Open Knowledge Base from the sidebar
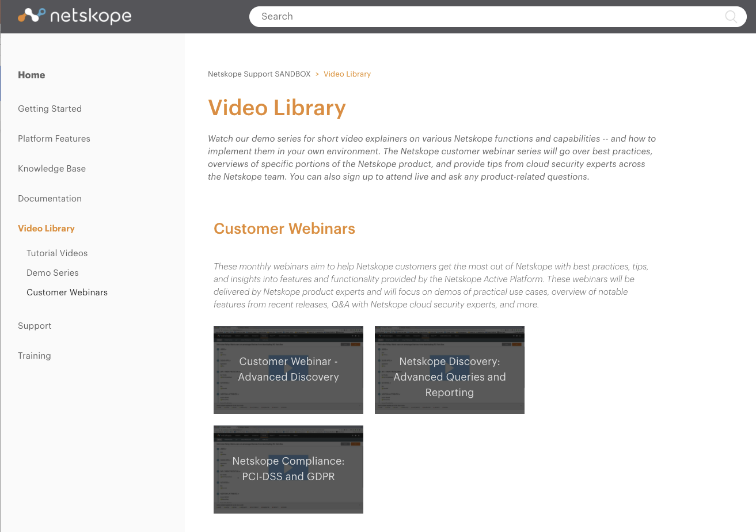 pyautogui.click(x=52, y=169)
